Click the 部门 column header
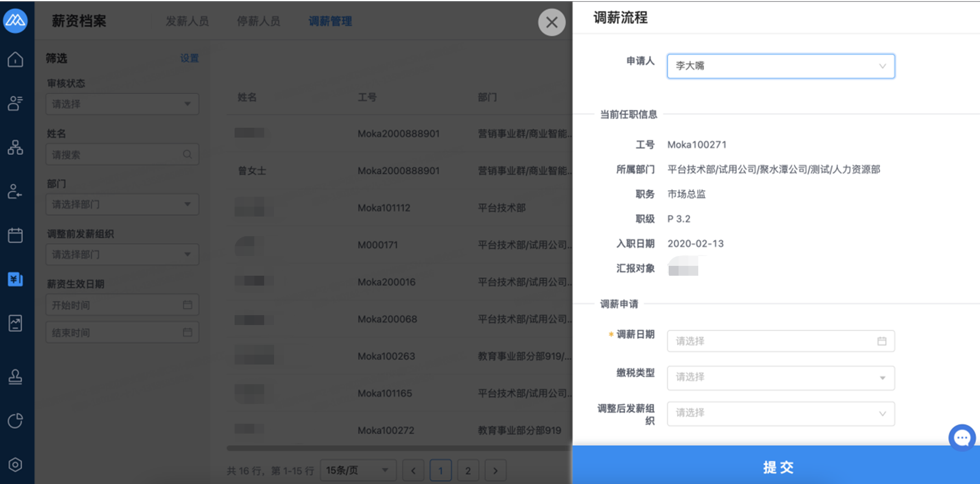 coord(487,97)
